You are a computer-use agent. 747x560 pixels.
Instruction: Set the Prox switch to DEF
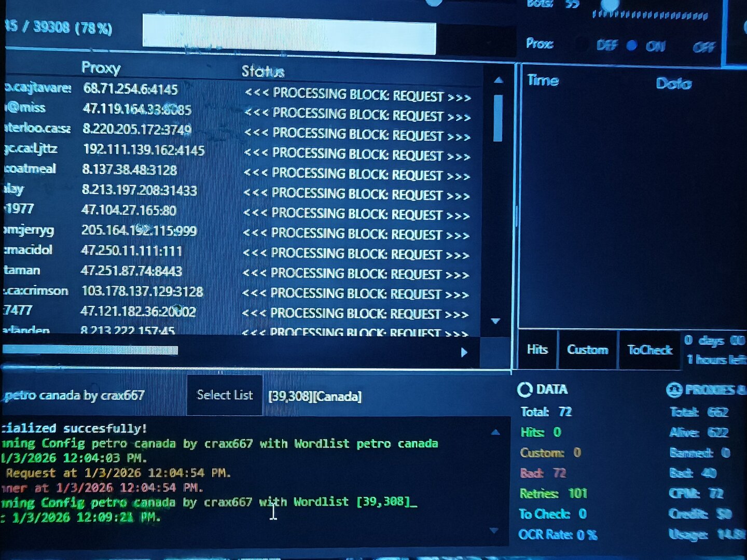click(606, 46)
